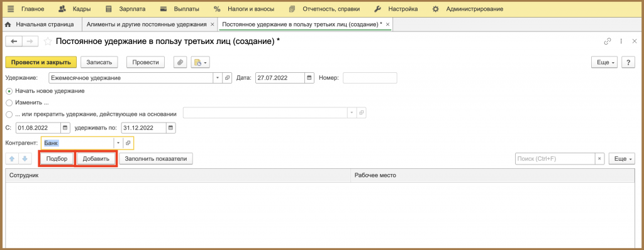
Task: Click the Удержание field text Ежемесячное удержание
Action: coord(131,78)
